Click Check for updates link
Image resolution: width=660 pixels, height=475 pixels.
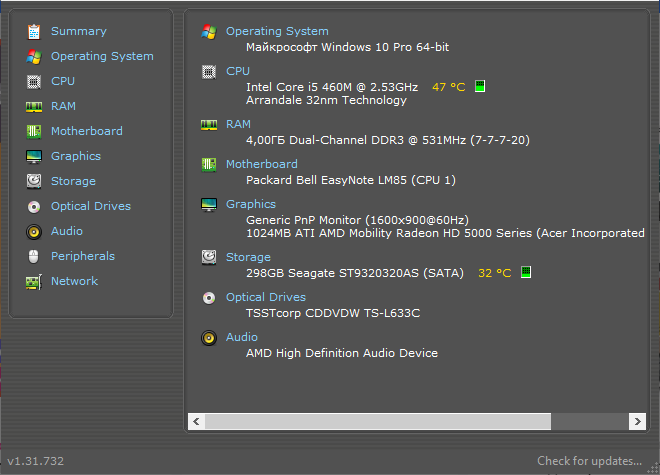590,461
